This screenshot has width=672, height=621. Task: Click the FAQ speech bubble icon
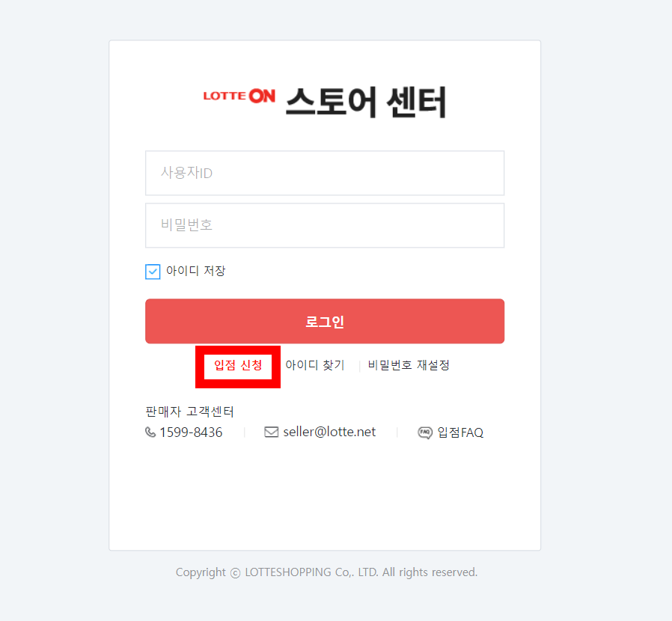[425, 432]
